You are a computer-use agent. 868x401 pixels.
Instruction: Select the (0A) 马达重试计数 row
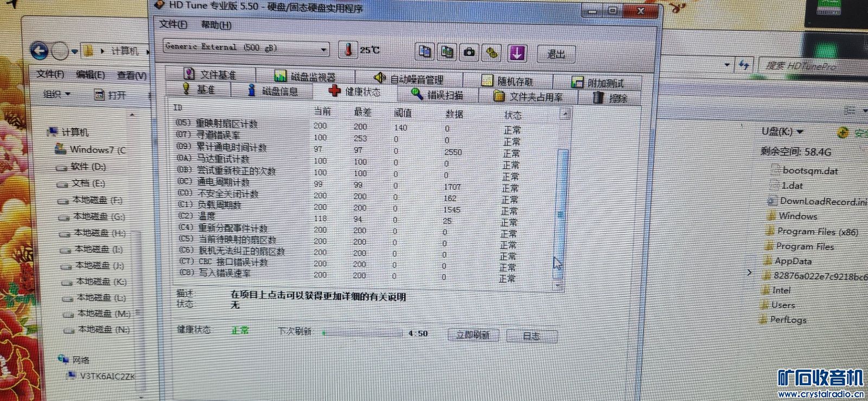click(x=367, y=161)
